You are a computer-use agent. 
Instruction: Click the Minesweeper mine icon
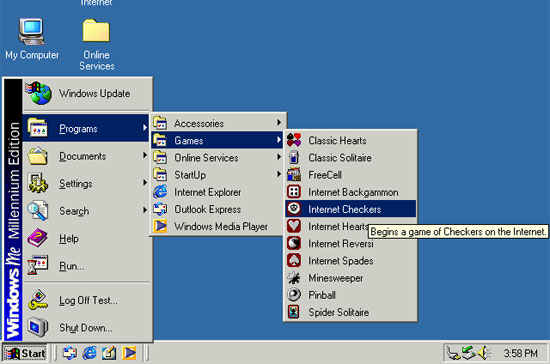294,278
